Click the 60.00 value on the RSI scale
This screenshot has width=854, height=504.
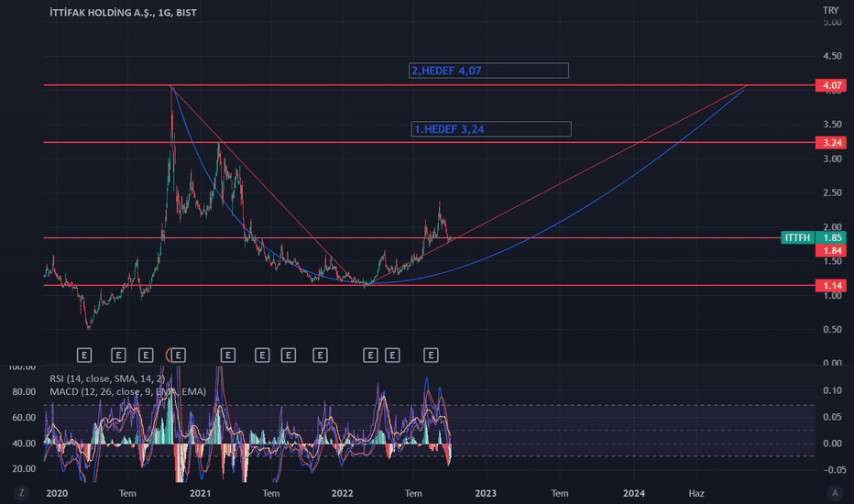(x=24, y=418)
